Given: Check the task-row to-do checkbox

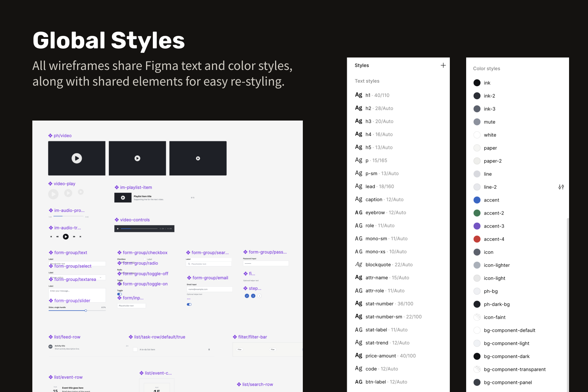Looking at the screenshot, I should tap(135, 350).
